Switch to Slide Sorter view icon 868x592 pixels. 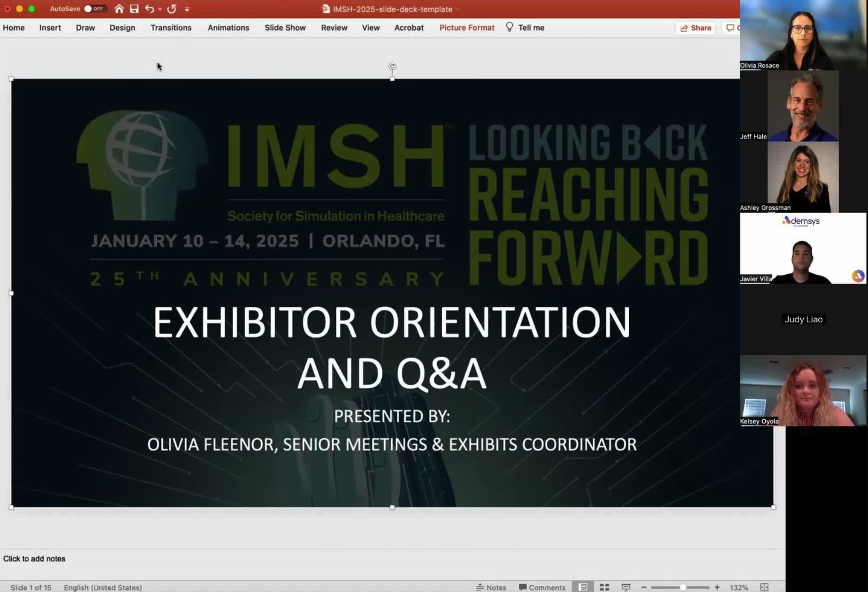(x=604, y=587)
